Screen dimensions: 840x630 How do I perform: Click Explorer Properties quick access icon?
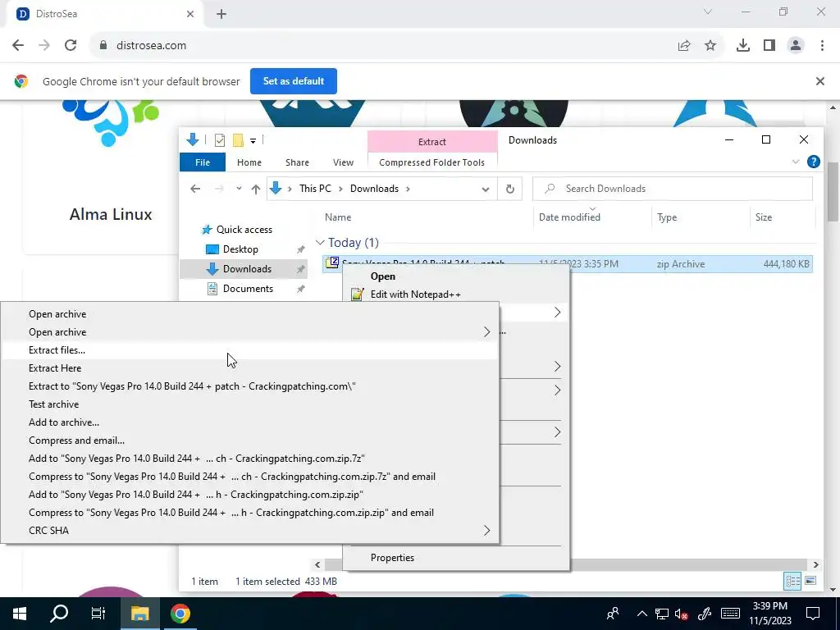tap(220, 140)
